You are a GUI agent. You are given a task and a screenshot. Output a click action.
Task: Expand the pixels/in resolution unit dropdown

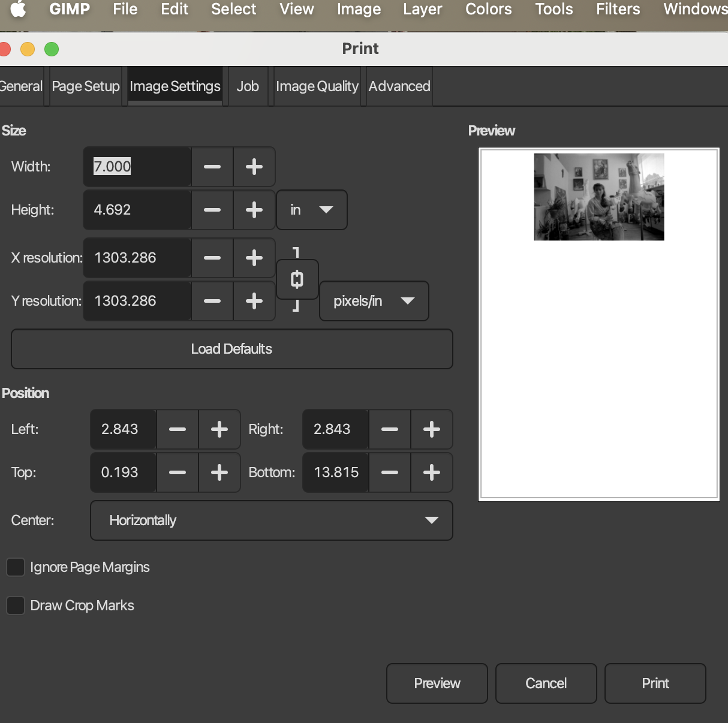(374, 301)
